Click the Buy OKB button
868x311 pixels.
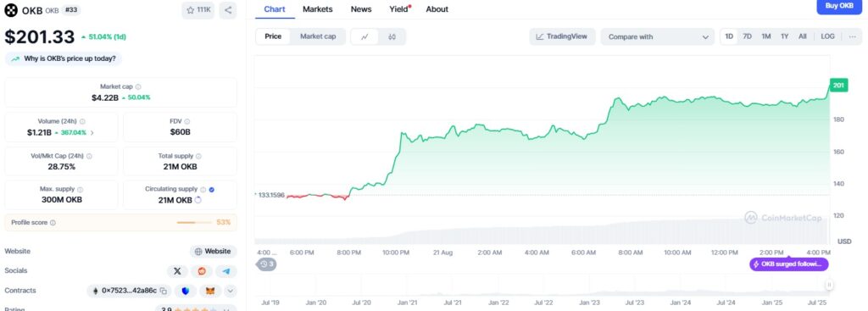click(839, 6)
